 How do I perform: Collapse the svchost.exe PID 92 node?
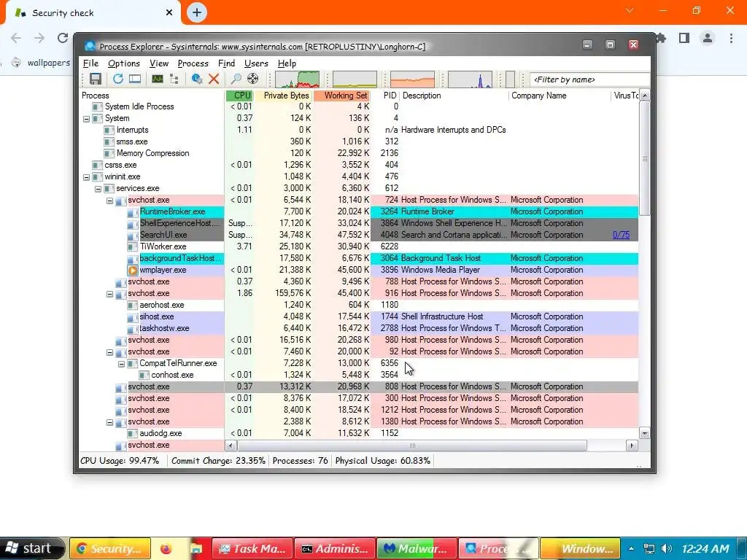[109, 352]
